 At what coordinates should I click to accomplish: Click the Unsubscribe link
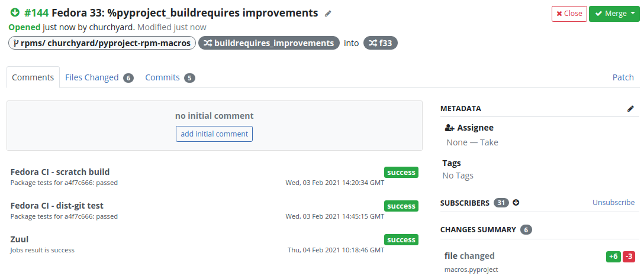pos(614,202)
